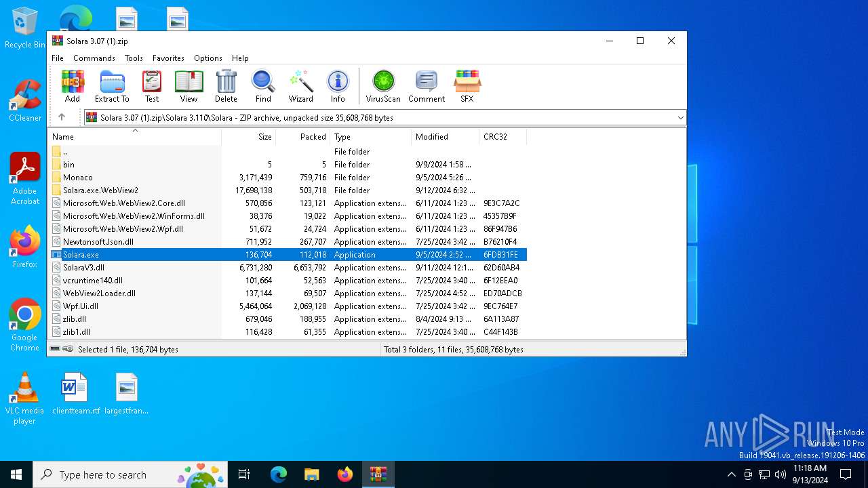Viewport: 868px width, 488px height.
Task: Sort by the Modified column header
Action: click(446, 137)
